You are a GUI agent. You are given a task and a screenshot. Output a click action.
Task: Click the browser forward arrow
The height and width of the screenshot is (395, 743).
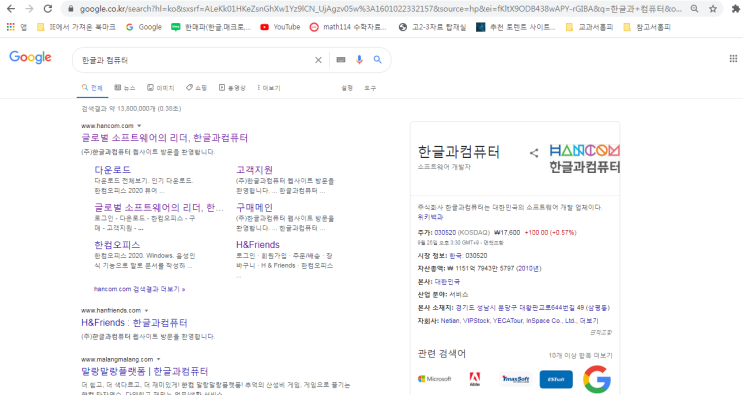point(29,9)
